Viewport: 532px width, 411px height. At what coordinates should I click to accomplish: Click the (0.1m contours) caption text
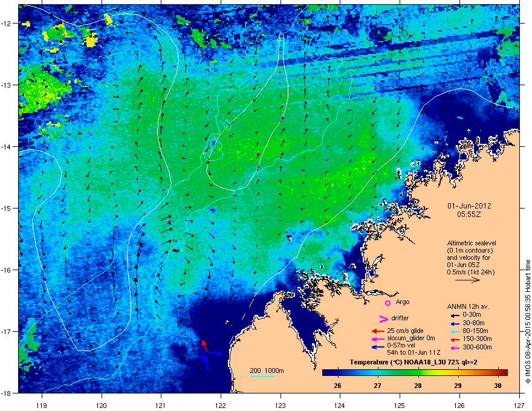click(x=470, y=251)
